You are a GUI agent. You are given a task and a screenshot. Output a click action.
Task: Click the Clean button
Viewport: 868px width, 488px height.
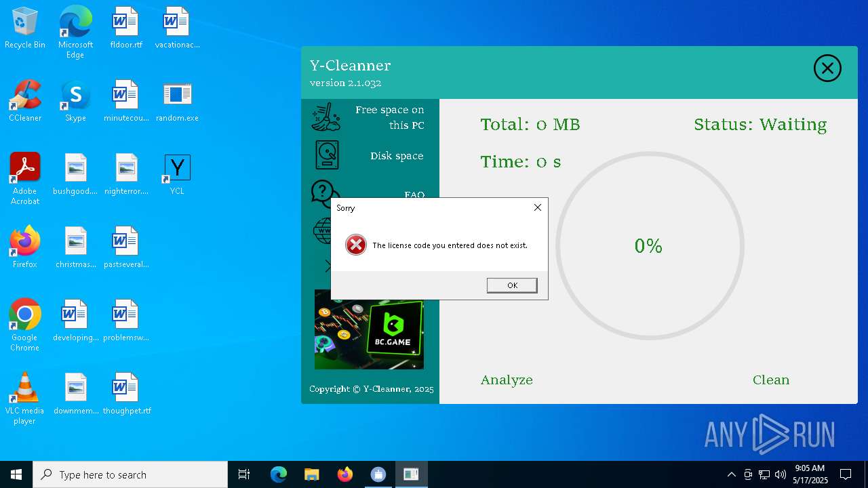coord(771,380)
